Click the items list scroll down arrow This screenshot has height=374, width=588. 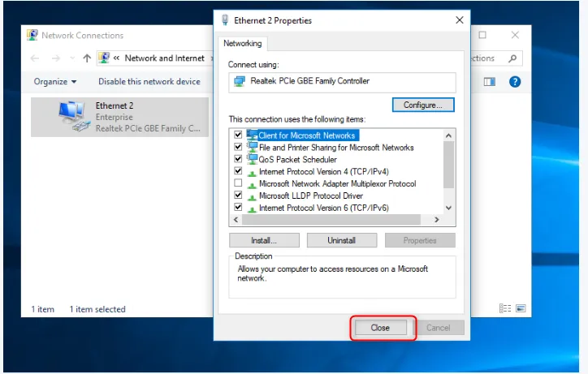click(x=448, y=208)
